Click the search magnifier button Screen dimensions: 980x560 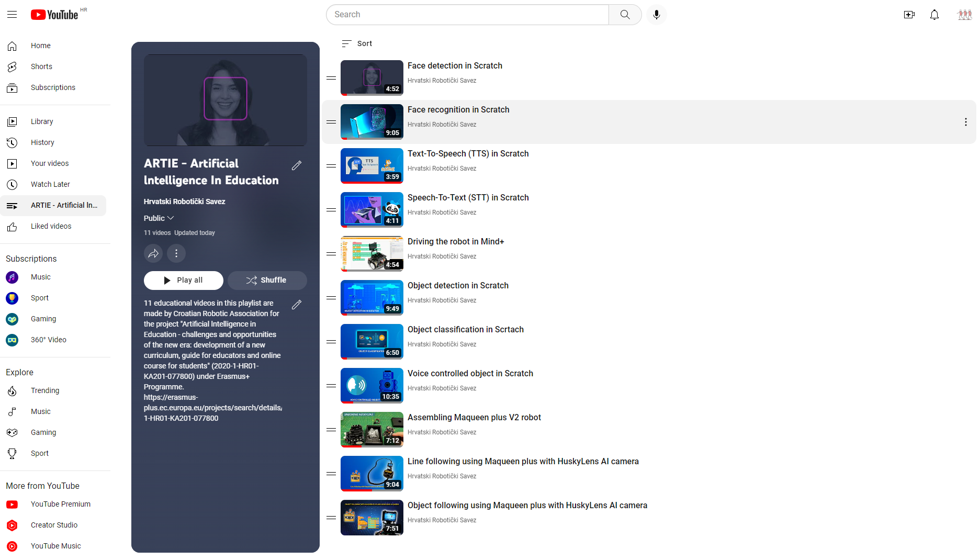point(625,15)
